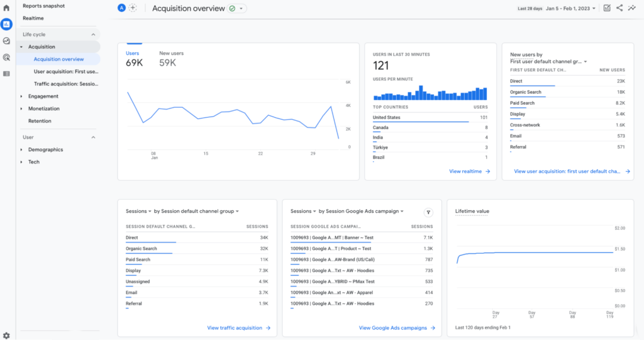This screenshot has height=340, width=644.
Task: Select the Reports icon in left rail
Action: (6, 25)
